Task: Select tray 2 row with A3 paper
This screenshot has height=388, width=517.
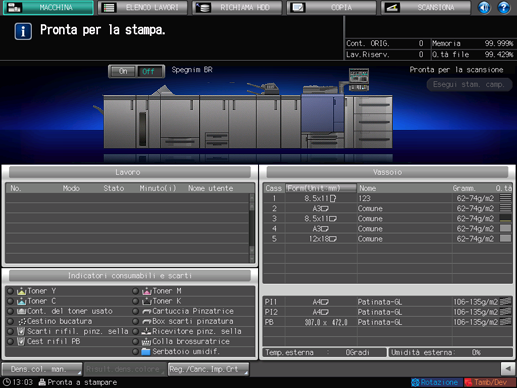Action: pyautogui.click(x=387, y=209)
